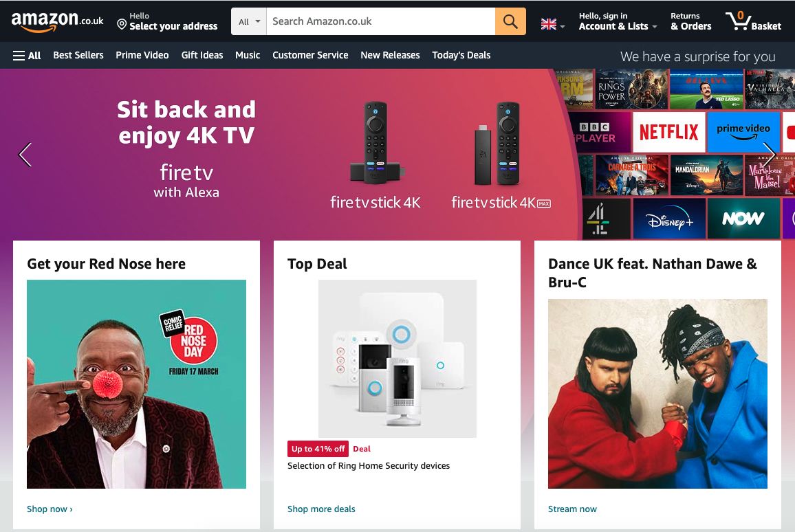Open the Ring Home Security devices image
The height and width of the screenshot is (532, 795).
(397, 358)
